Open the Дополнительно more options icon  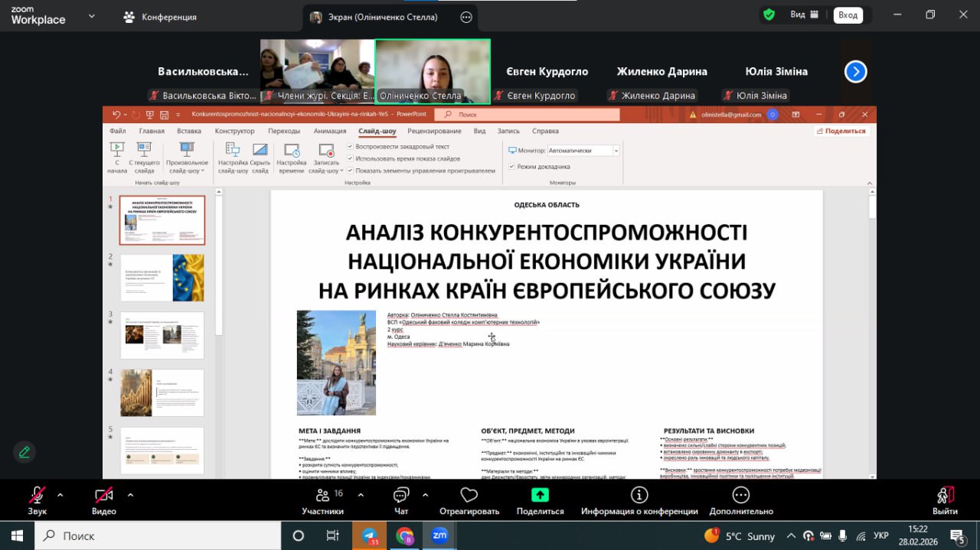740,495
